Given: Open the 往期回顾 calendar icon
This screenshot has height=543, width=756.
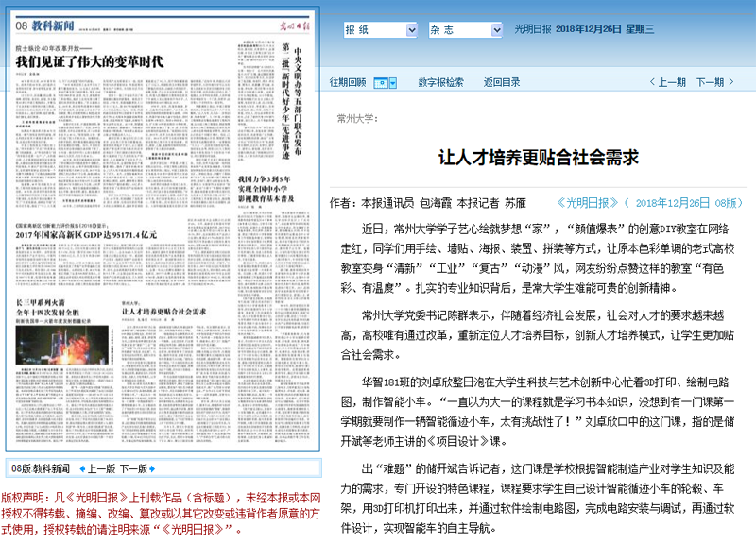Looking at the screenshot, I should 381,83.
